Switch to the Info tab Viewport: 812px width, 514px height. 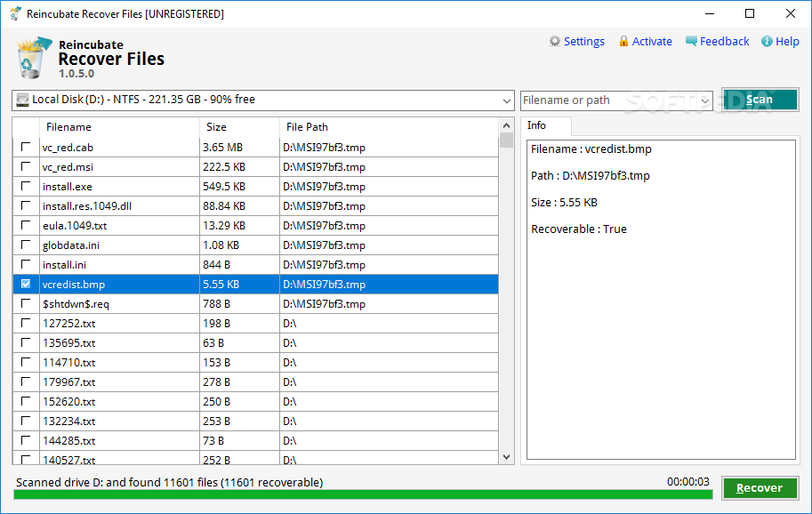(x=536, y=125)
